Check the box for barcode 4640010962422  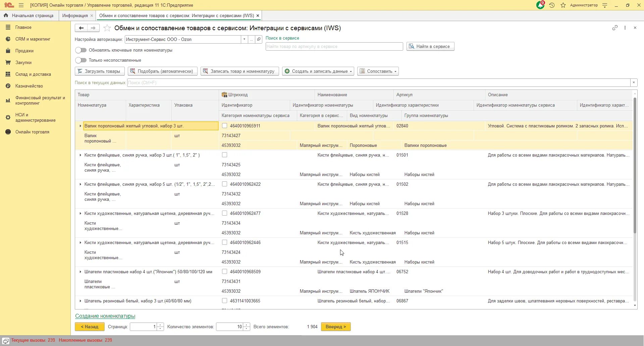click(224, 184)
